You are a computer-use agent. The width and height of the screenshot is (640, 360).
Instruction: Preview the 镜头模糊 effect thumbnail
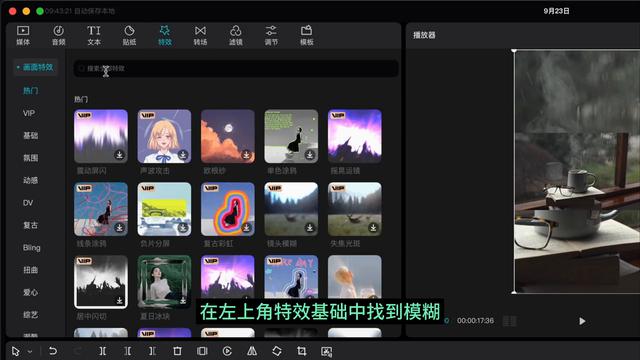pos(291,209)
